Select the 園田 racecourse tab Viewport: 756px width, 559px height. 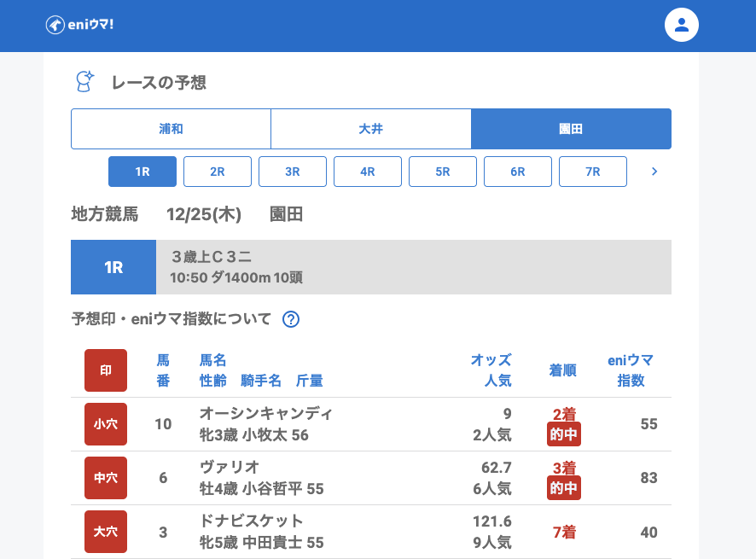coord(571,129)
